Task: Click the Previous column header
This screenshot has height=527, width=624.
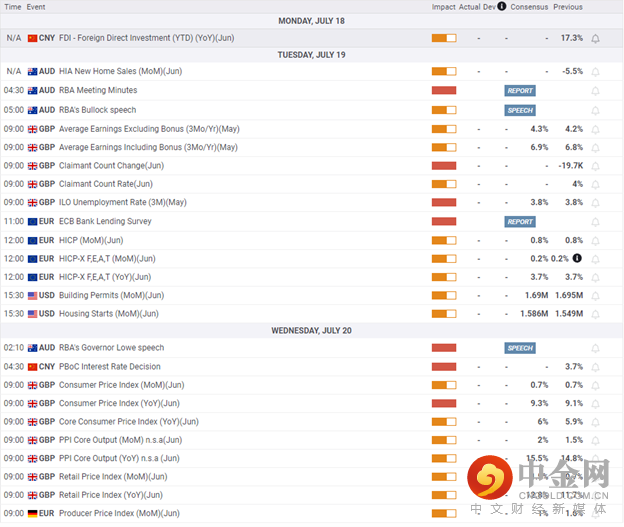Action: click(x=568, y=7)
